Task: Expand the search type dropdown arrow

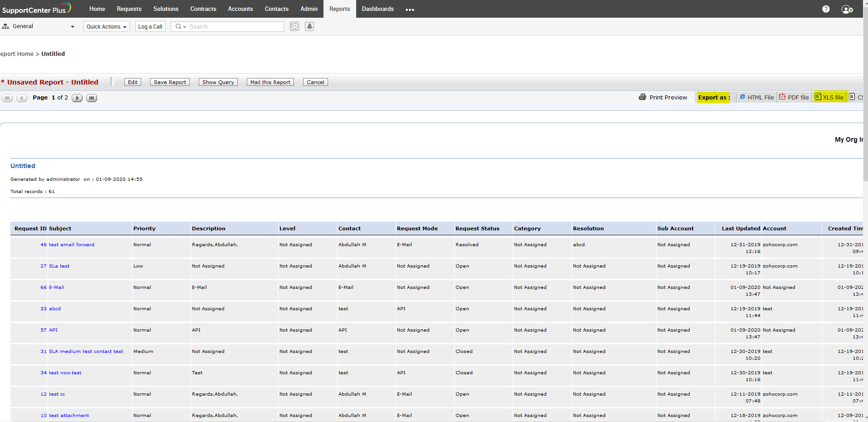Action: [x=185, y=27]
